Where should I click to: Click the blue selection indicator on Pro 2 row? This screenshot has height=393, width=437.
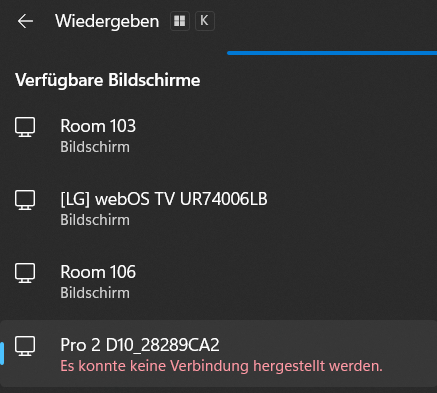(x=2, y=354)
